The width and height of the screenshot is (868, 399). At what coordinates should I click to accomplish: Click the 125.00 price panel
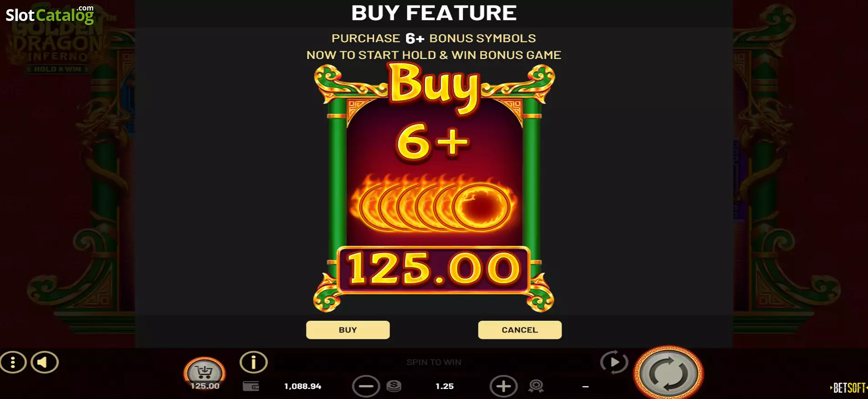coord(434,269)
